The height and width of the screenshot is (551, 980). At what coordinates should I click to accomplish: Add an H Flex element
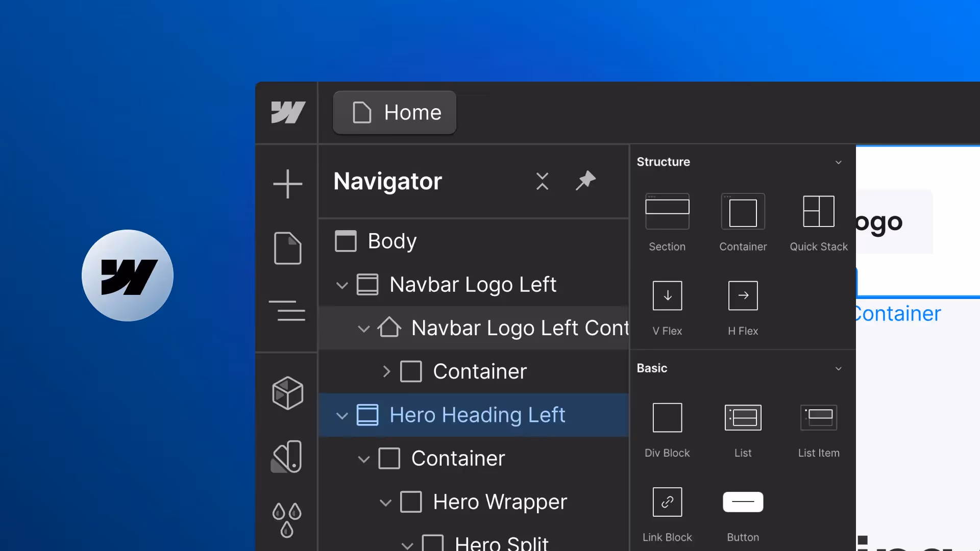743,296
